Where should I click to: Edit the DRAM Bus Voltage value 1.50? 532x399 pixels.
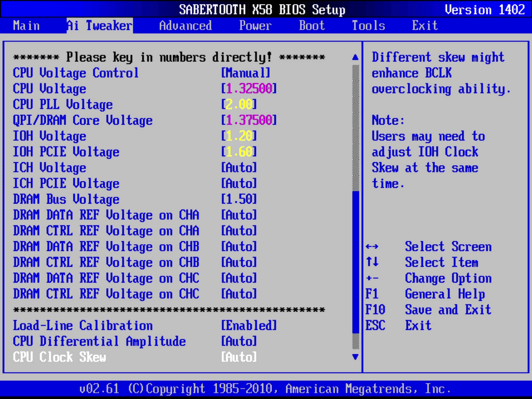point(239,199)
